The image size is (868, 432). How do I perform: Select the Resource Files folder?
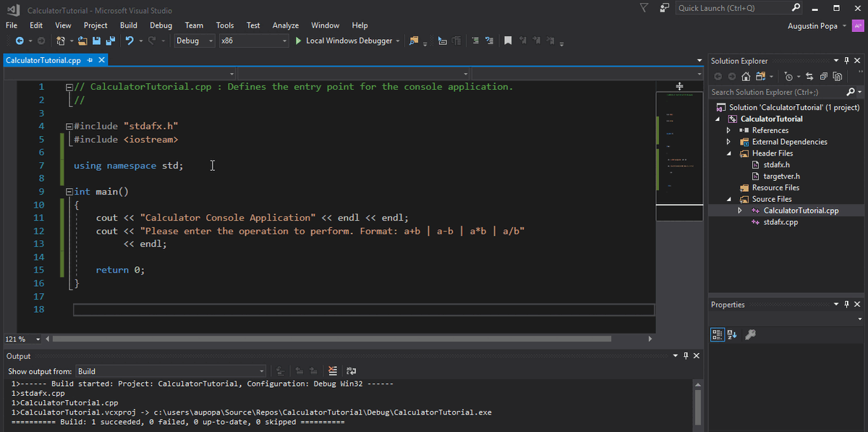tap(775, 187)
